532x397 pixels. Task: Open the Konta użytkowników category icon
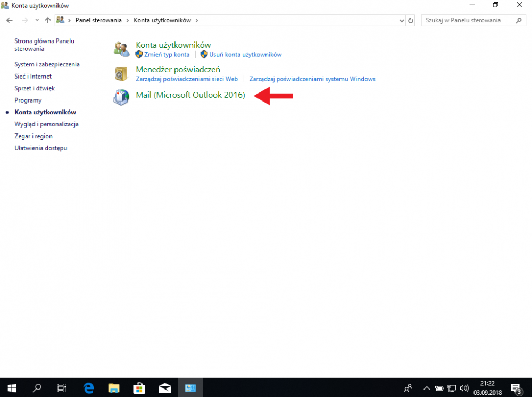121,49
